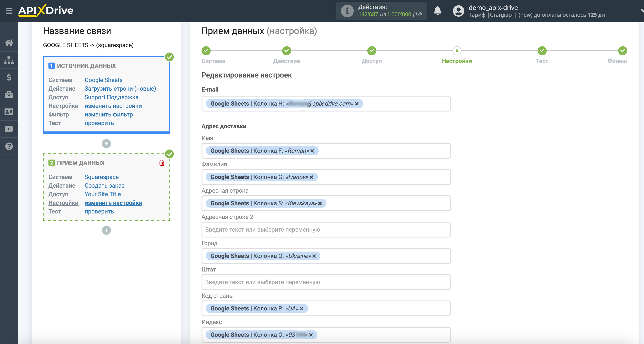The height and width of the screenshot is (344, 644).
Task: Click receiver block проверить link
Action: point(99,212)
